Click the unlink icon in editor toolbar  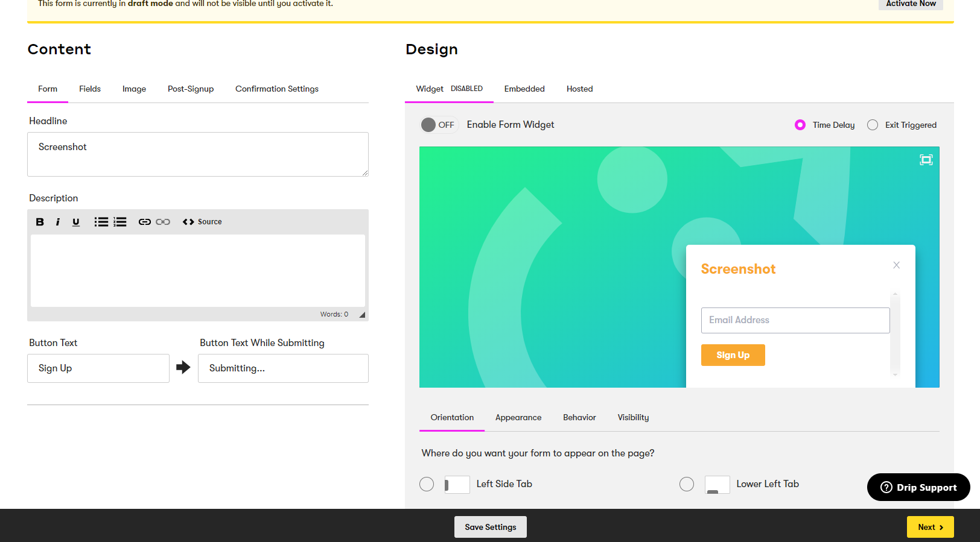tap(163, 222)
